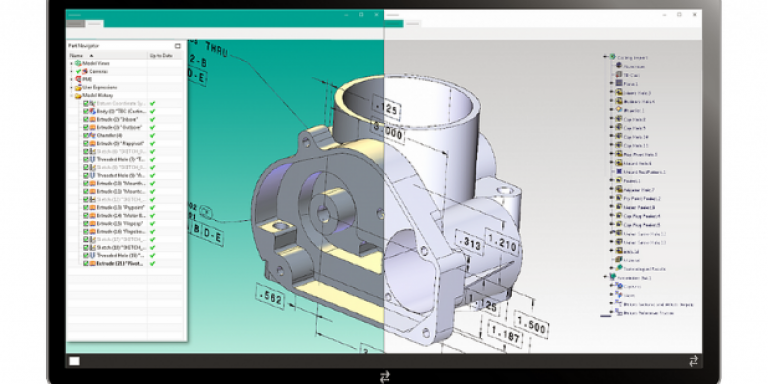Click the Annotation Set.1 icon in right tree
This screenshot has width=768, height=384.
pos(613,277)
